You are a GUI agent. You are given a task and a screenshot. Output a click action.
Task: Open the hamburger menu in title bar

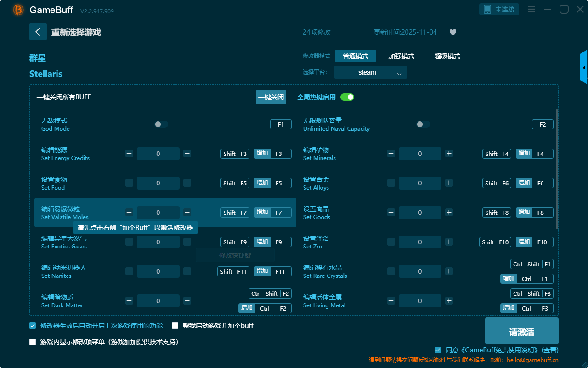pyautogui.click(x=531, y=9)
